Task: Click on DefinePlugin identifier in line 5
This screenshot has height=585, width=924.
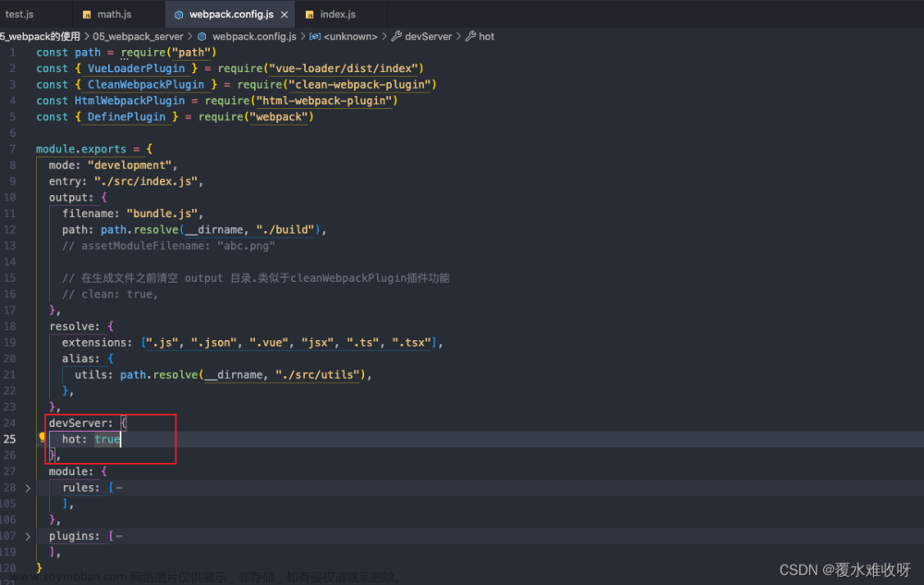Action: pyautogui.click(x=127, y=116)
